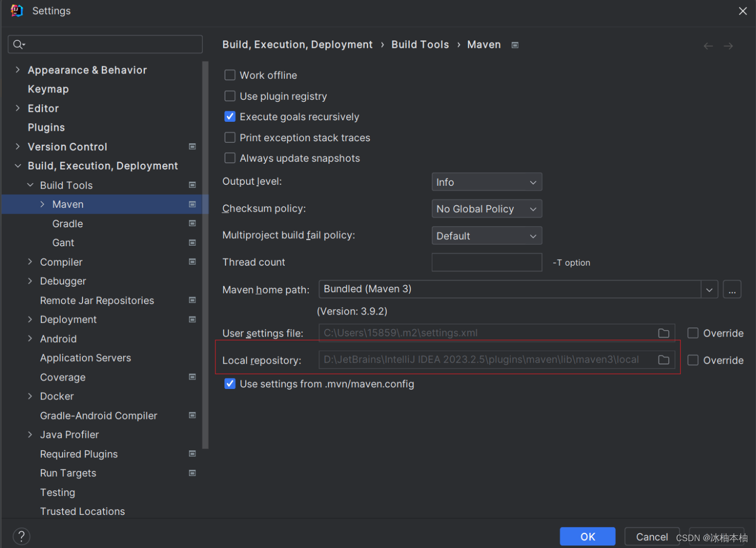Click the Cancel button
Viewport: 756px width, 548px height.
click(652, 536)
